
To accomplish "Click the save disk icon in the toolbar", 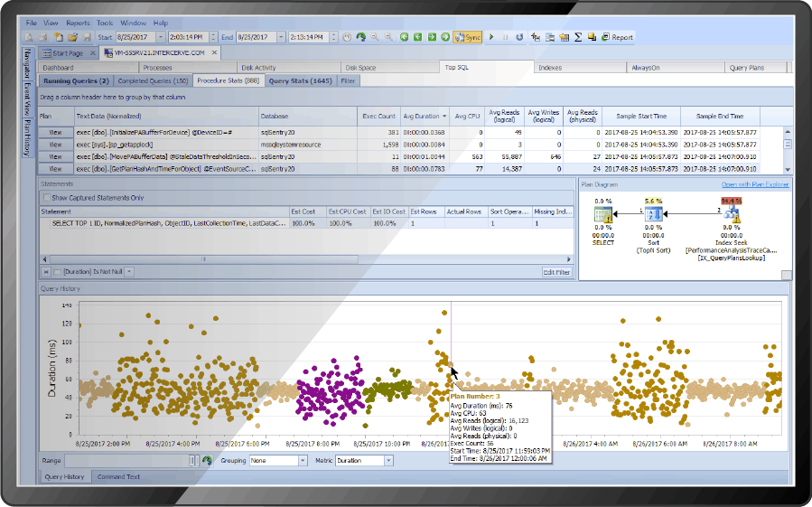I will [x=88, y=37].
